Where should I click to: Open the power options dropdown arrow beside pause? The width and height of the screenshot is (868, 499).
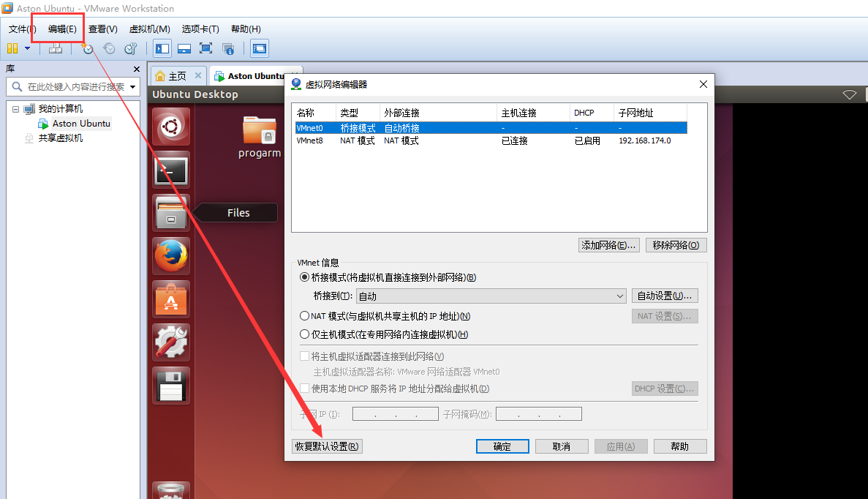[x=27, y=49]
